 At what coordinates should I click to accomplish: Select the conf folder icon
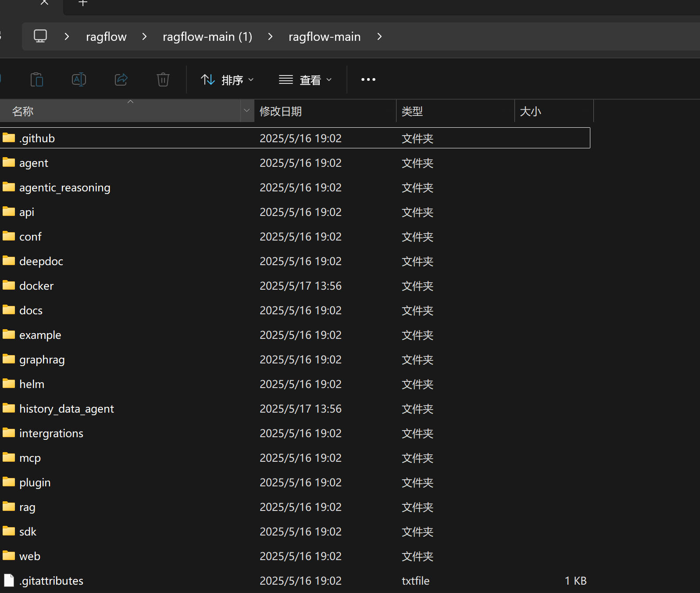click(x=9, y=236)
